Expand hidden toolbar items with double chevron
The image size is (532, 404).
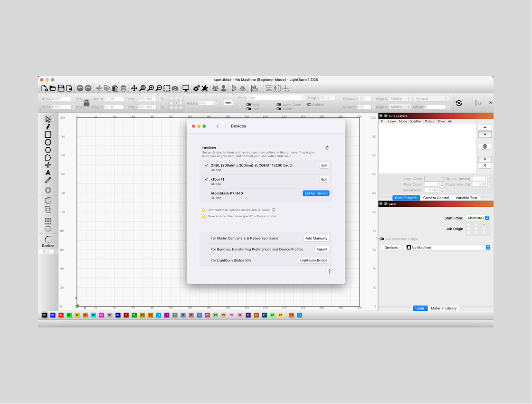coord(490,103)
